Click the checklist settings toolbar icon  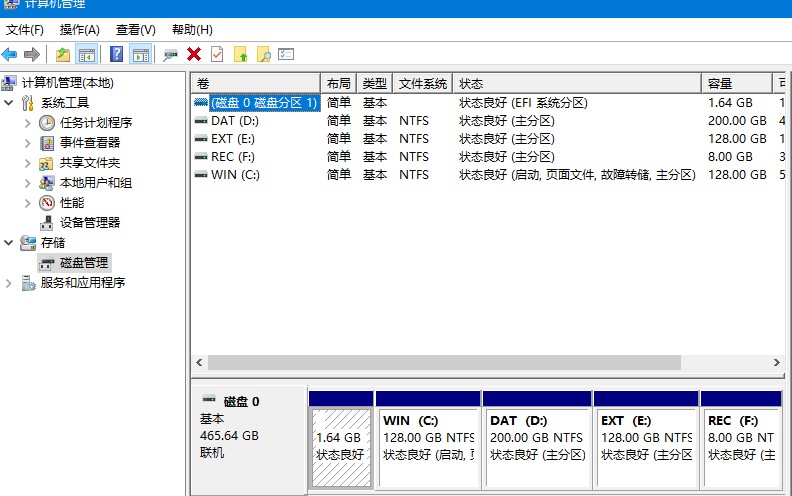pyautogui.click(x=286, y=54)
